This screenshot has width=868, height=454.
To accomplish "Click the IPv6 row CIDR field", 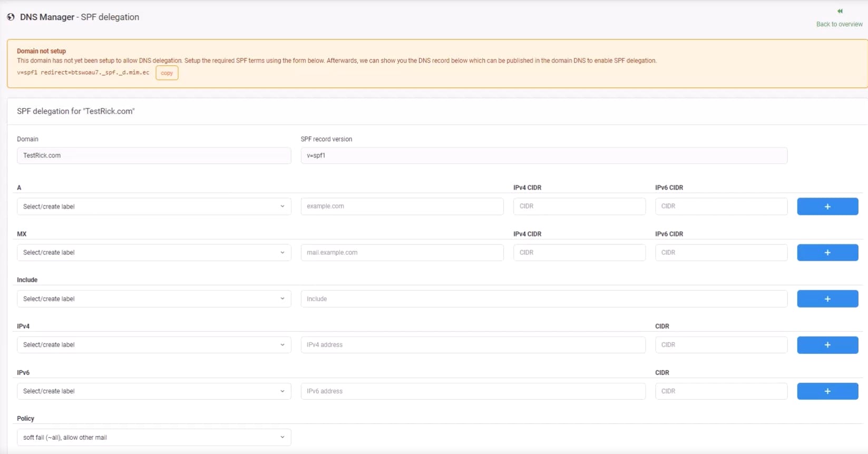I will (721, 391).
